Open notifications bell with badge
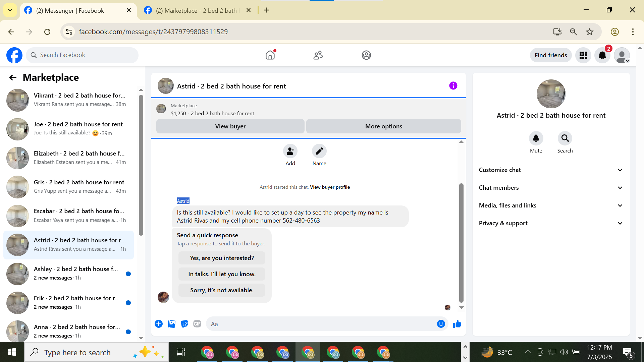The image size is (644, 362). pyautogui.click(x=602, y=55)
